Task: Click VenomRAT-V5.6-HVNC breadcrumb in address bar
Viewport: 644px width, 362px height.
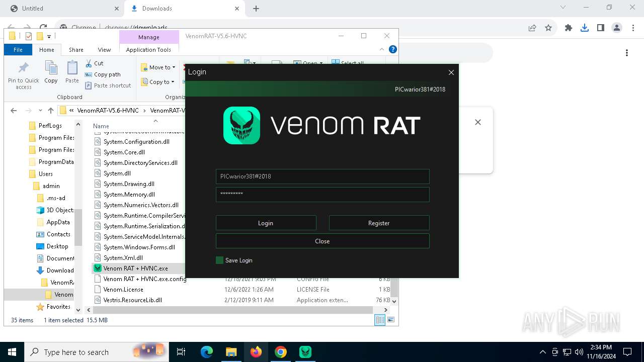Action: 108,111
